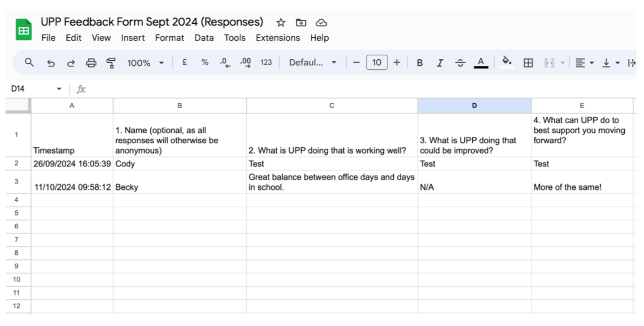Click the plus to increase font size
644x326 pixels.
coord(396,62)
